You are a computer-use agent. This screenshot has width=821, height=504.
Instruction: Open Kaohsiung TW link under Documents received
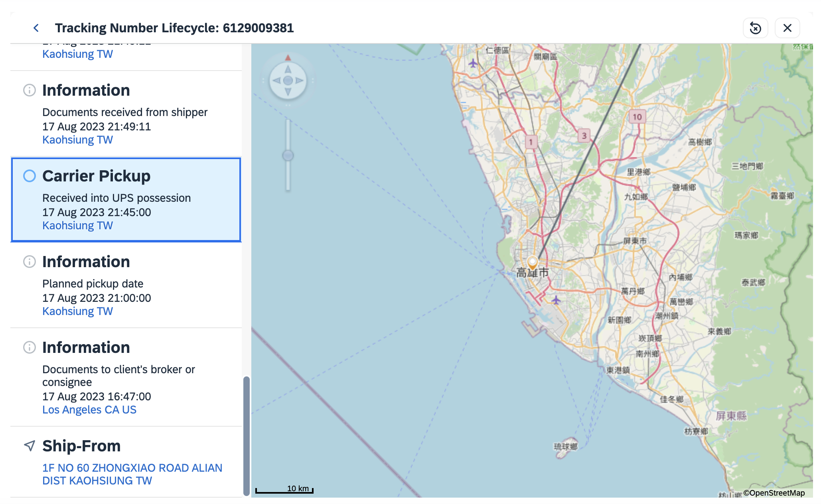click(x=77, y=140)
